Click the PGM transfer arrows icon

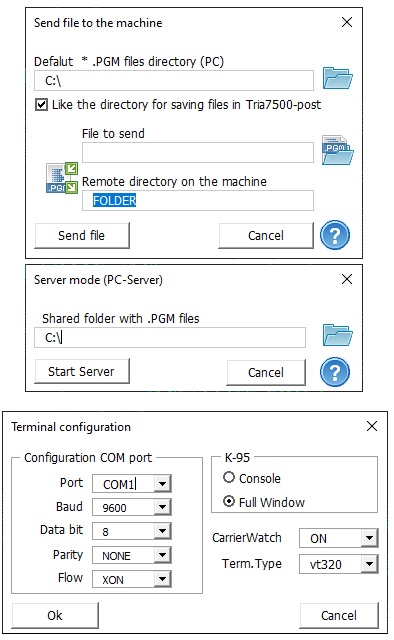(x=62, y=178)
